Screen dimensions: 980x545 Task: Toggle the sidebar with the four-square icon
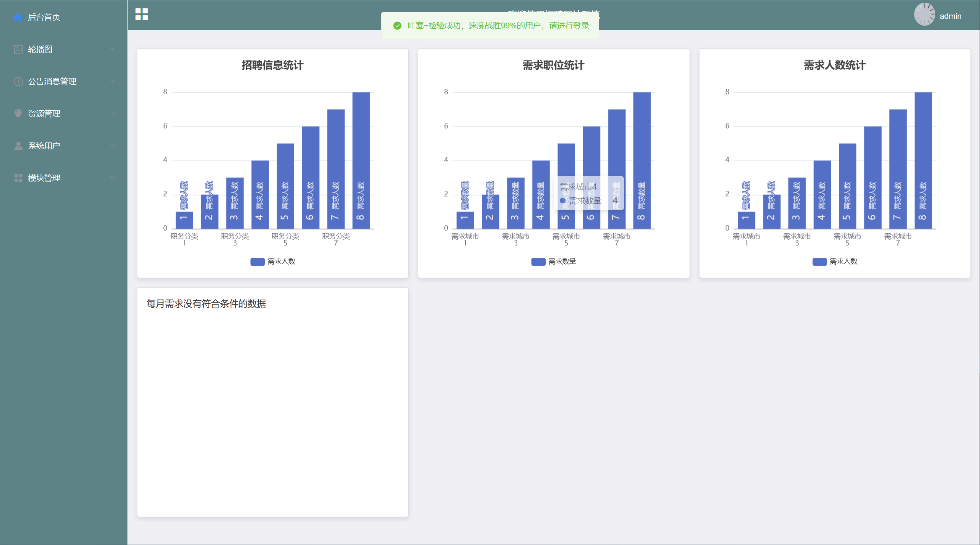click(x=142, y=15)
